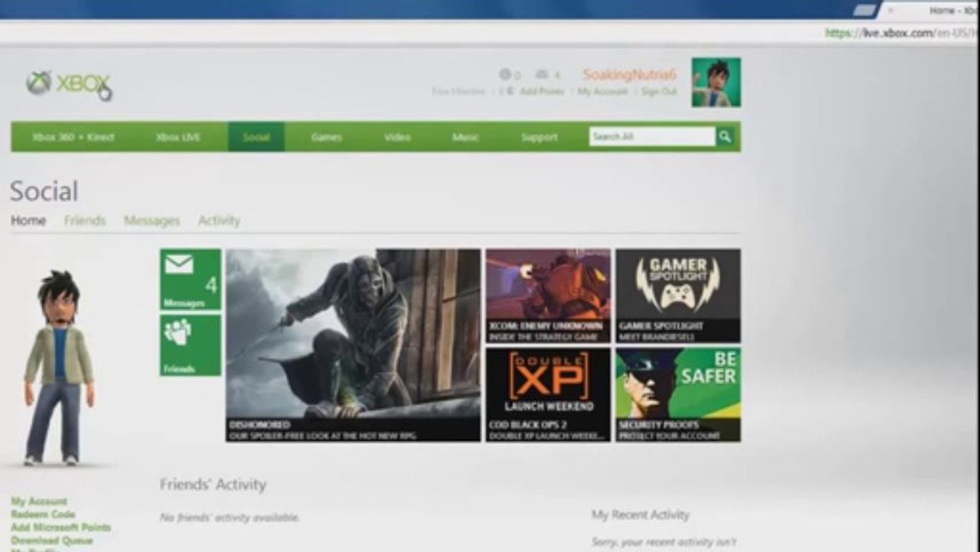Switch to the Home sub-tab

pyautogui.click(x=28, y=221)
